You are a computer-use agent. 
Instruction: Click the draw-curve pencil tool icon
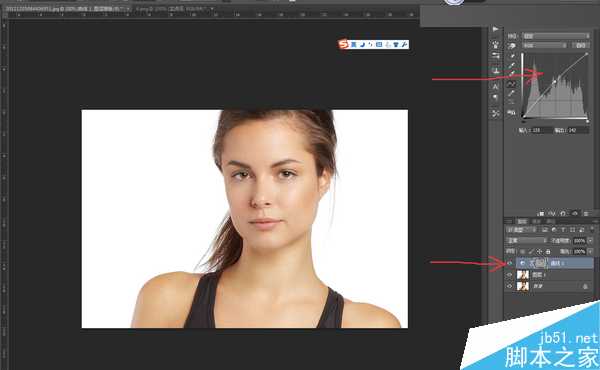[x=512, y=93]
